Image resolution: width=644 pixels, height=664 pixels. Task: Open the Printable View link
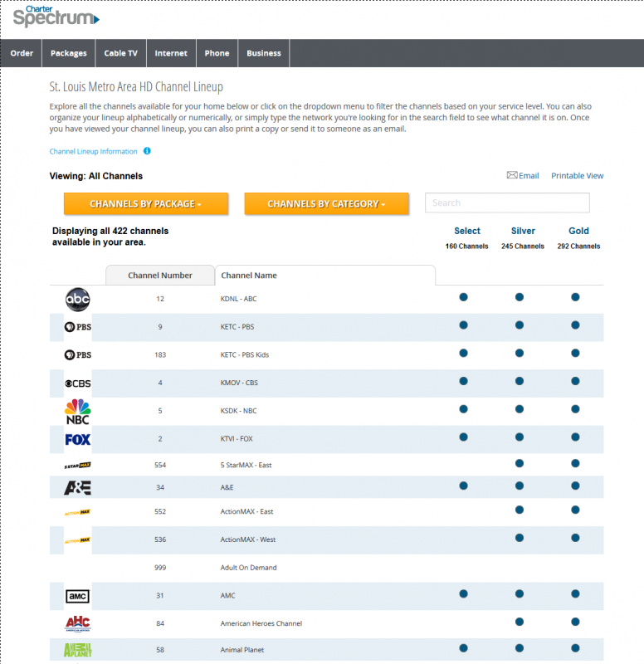pos(577,176)
